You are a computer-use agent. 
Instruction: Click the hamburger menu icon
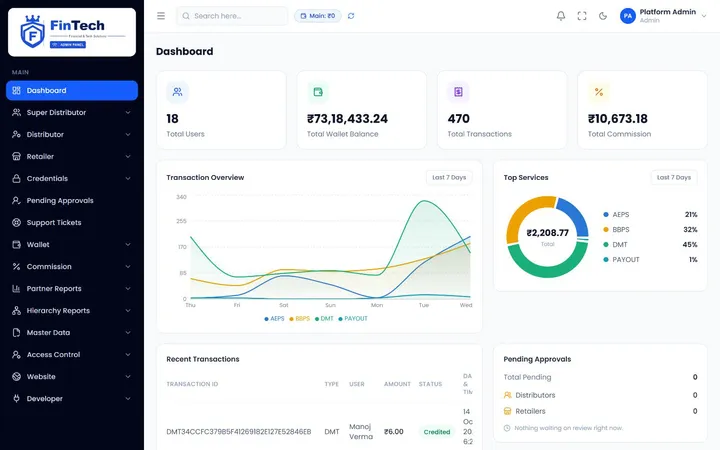[161, 16]
